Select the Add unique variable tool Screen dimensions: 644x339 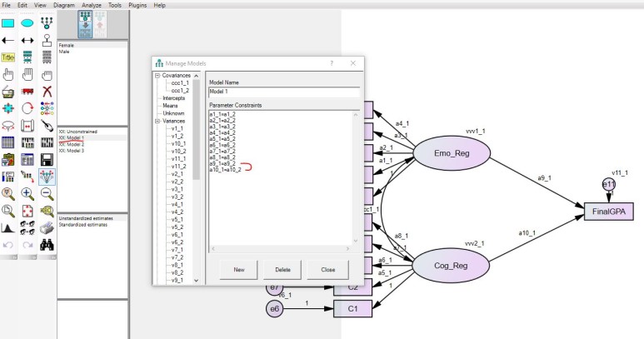[47, 41]
